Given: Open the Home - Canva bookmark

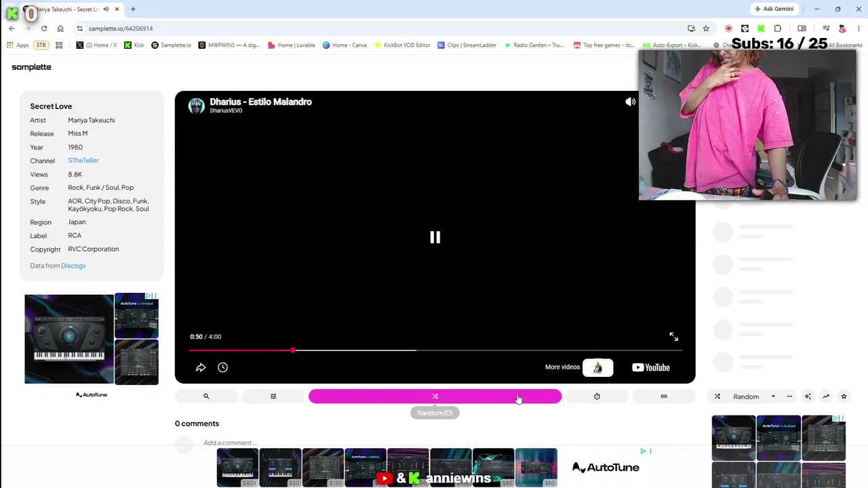Looking at the screenshot, I should click(x=344, y=45).
